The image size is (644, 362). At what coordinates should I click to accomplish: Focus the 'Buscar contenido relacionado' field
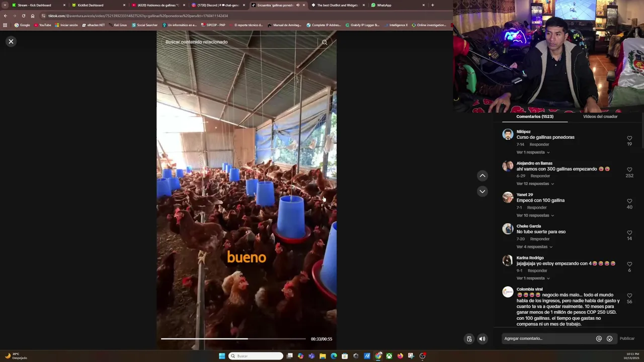pos(242,42)
